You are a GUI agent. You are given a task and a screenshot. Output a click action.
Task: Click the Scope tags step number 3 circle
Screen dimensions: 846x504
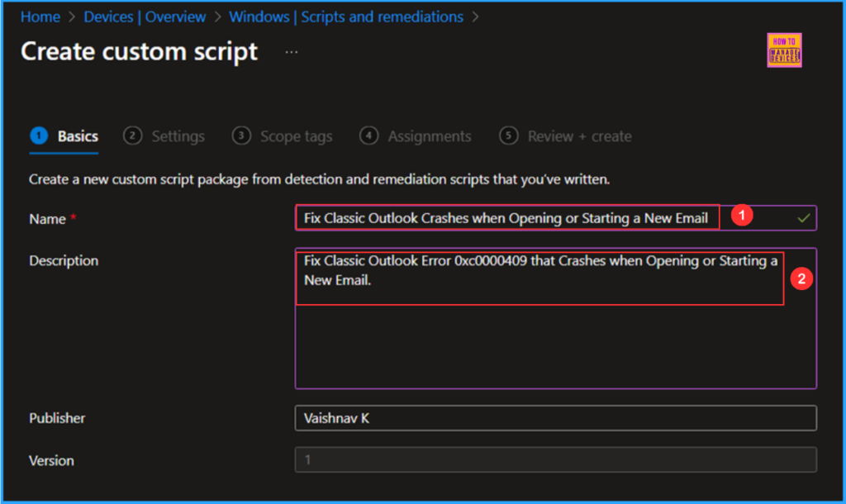coord(241,136)
